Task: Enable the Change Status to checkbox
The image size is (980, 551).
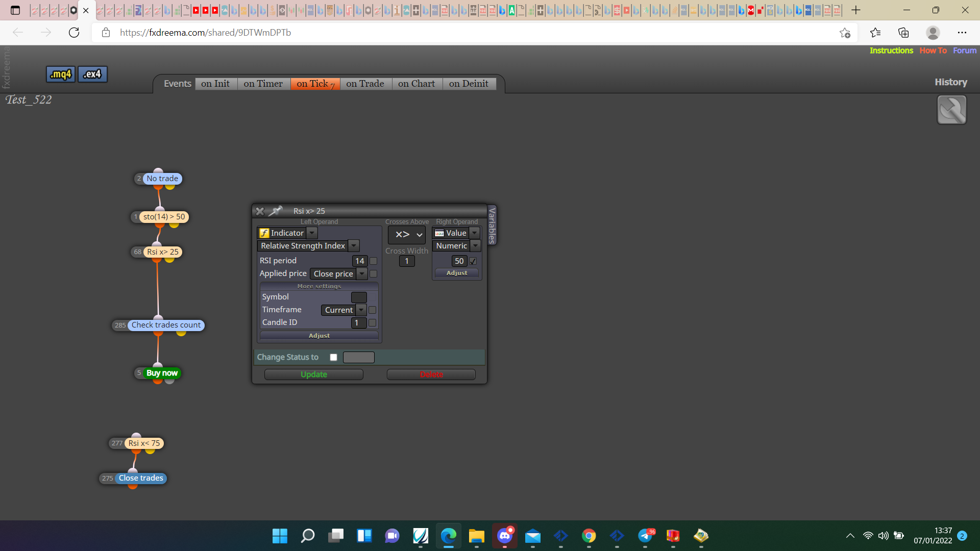Action: (333, 357)
